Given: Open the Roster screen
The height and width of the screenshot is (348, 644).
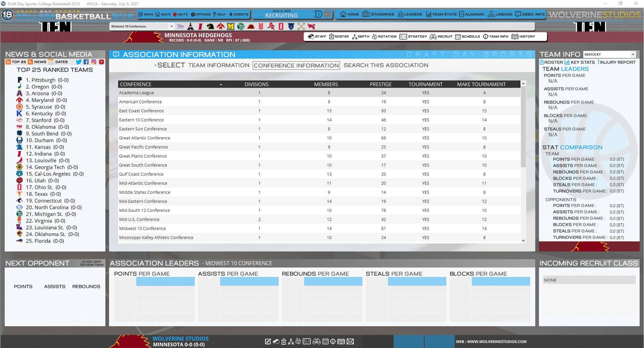Looking at the screenshot, I should (x=339, y=37).
